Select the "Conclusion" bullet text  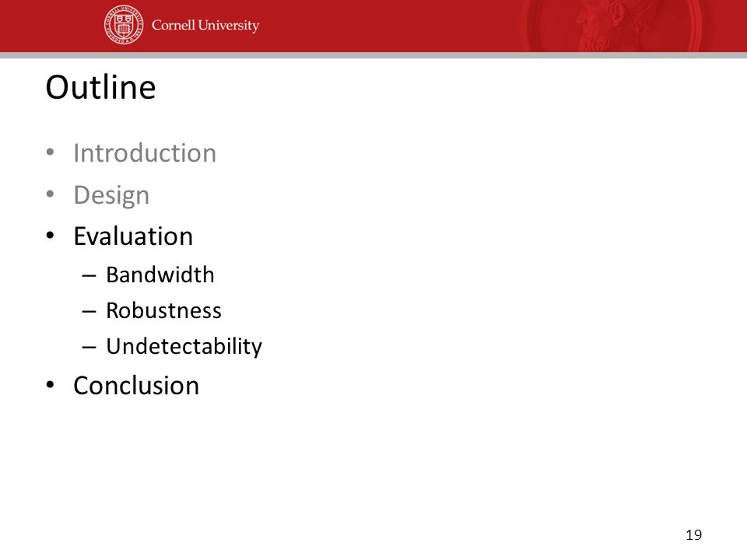(x=136, y=385)
